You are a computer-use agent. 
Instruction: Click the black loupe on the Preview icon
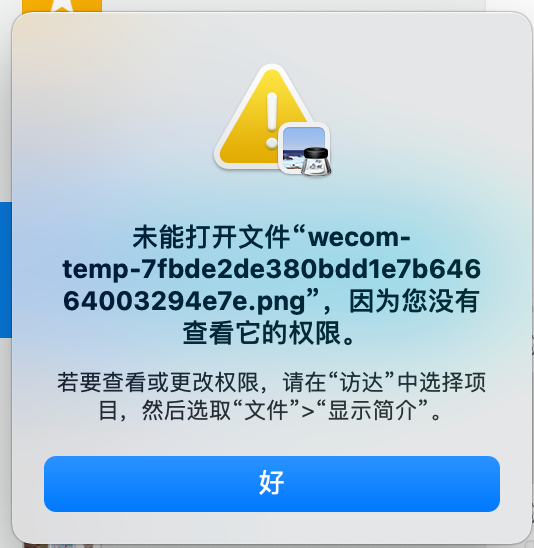316,161
